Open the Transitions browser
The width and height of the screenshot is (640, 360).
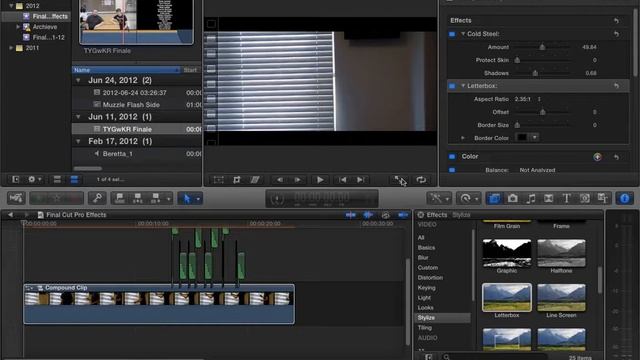tap(549, 198)
